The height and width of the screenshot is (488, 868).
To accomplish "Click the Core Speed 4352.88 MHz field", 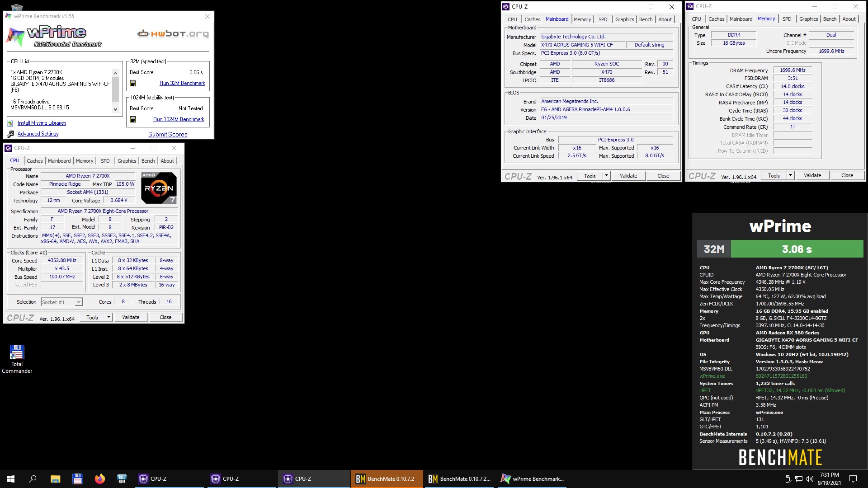I will pyautogui.click(x=62, y=260).
